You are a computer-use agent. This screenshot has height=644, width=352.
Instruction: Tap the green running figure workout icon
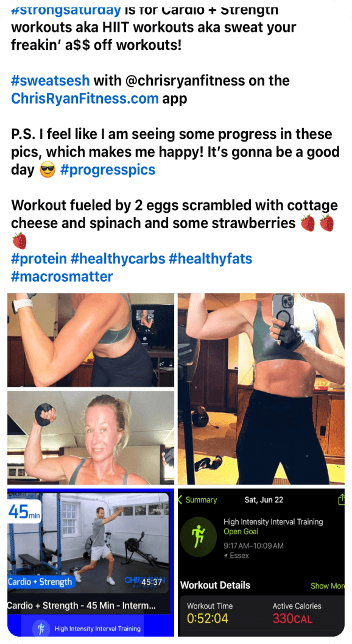tap(199, 537)
